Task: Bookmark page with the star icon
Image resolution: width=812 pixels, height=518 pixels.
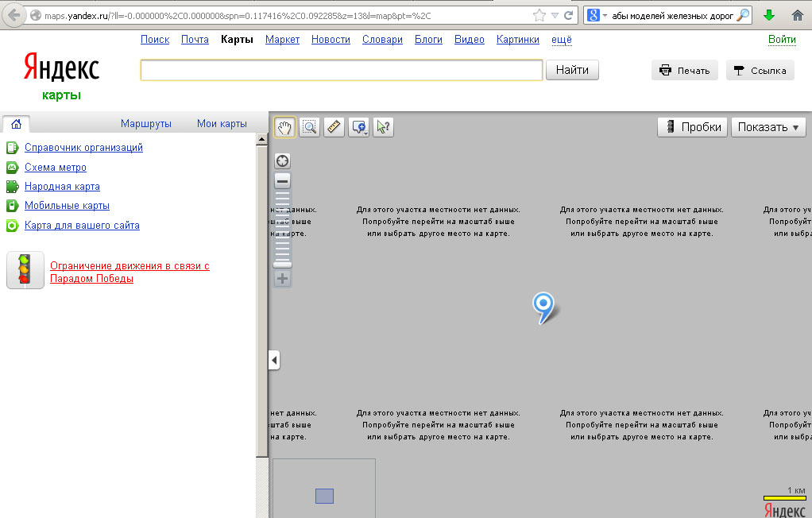Action: (539, 15)
